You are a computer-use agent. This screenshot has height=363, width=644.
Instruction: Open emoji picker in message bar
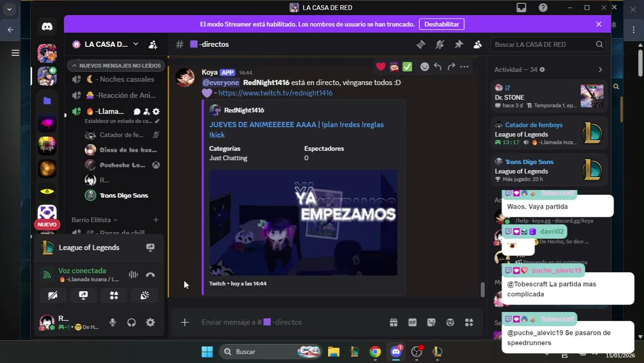pos(450,322)
